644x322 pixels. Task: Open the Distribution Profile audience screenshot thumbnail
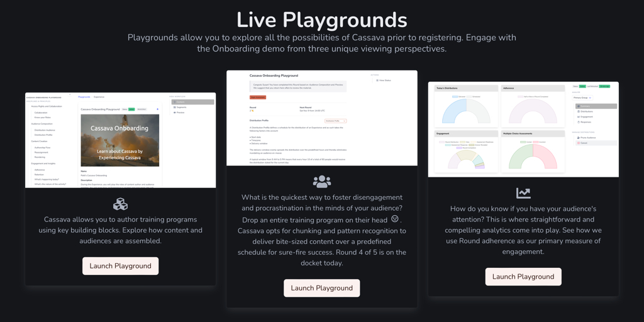(321, 118)
